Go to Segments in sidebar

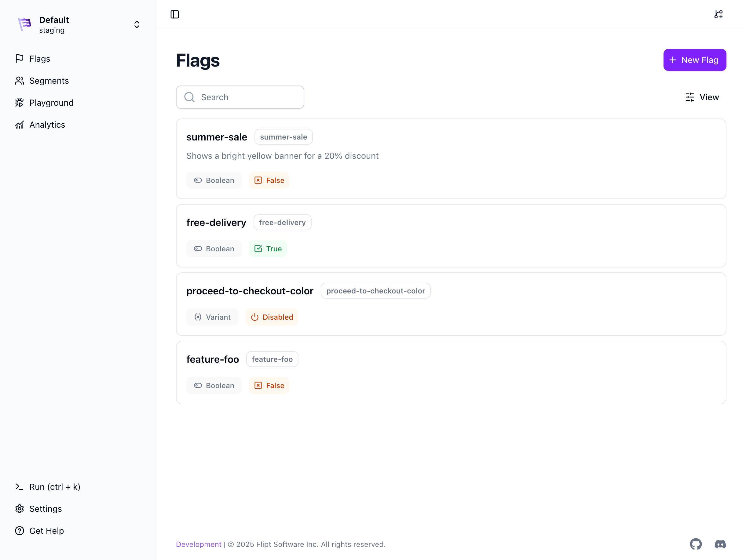click(x=49, y=81)
